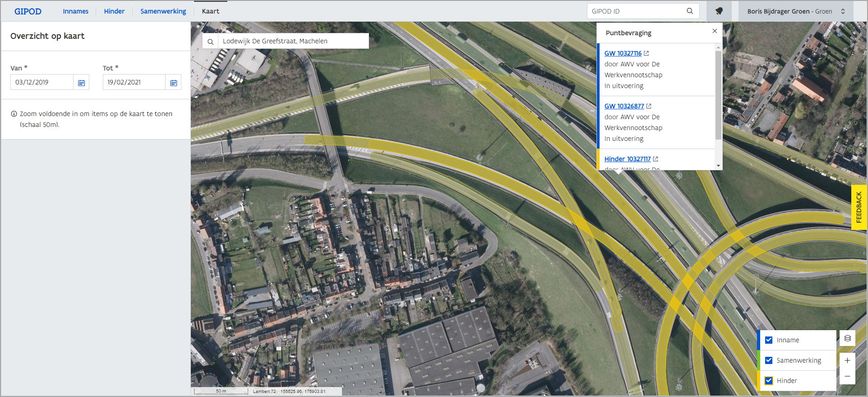Image resolution: width=868 pixels, height=397 pixels.
Task: Open the Tot date calendar picker
Action: tap(174, 83)
